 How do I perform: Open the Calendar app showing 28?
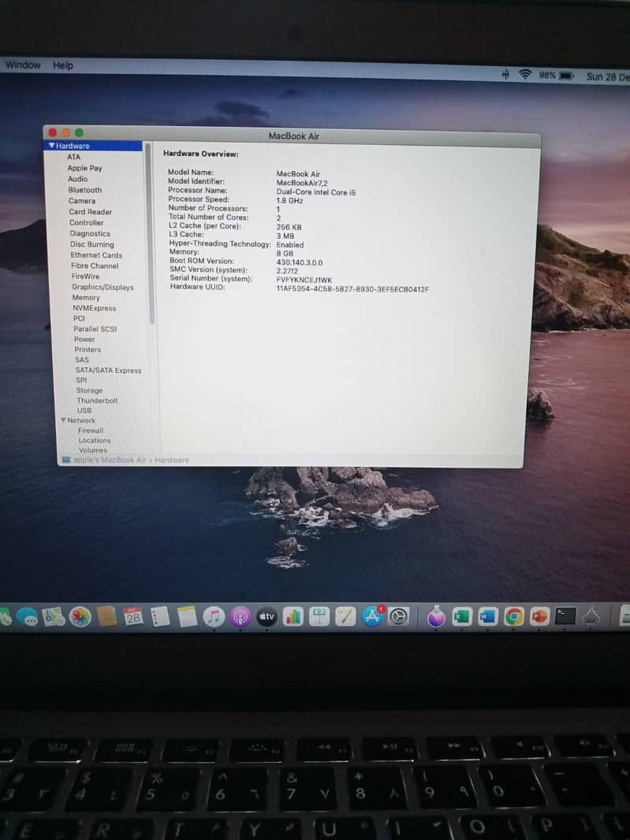click(133, 617)
